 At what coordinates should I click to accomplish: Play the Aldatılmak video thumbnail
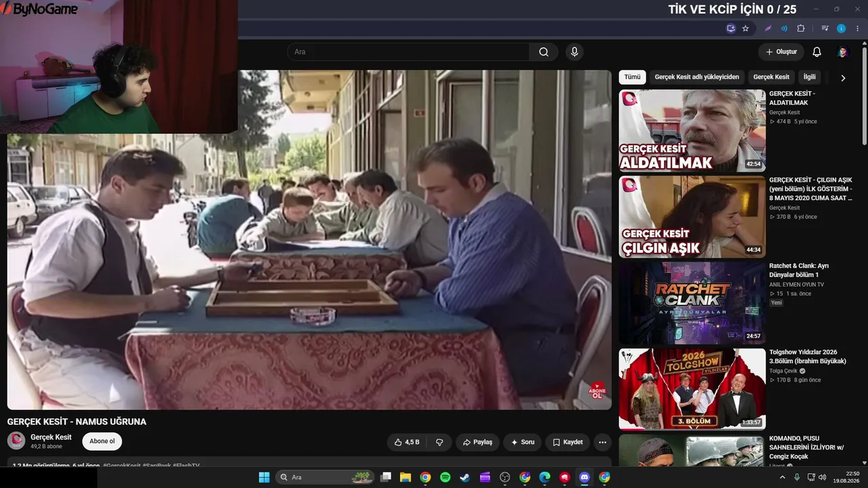click(692, 131)
